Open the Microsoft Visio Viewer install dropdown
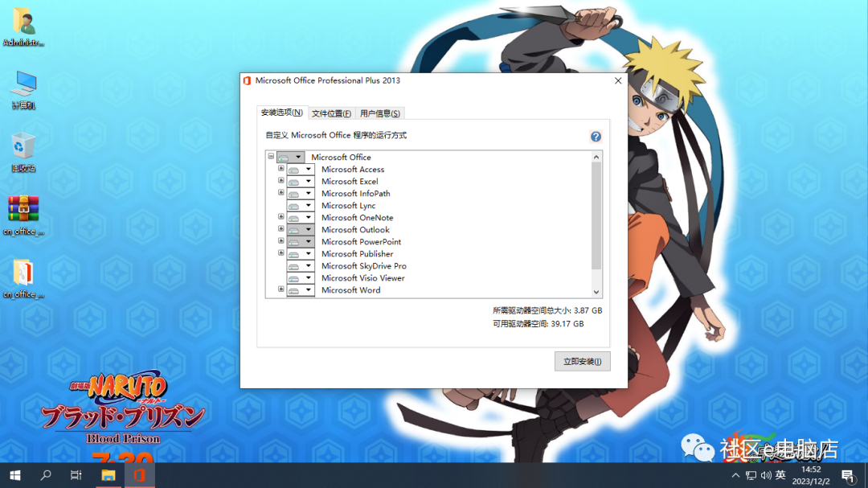Image resolution: width=868 pixels, height=488 pixels. [x=301, y=278]
